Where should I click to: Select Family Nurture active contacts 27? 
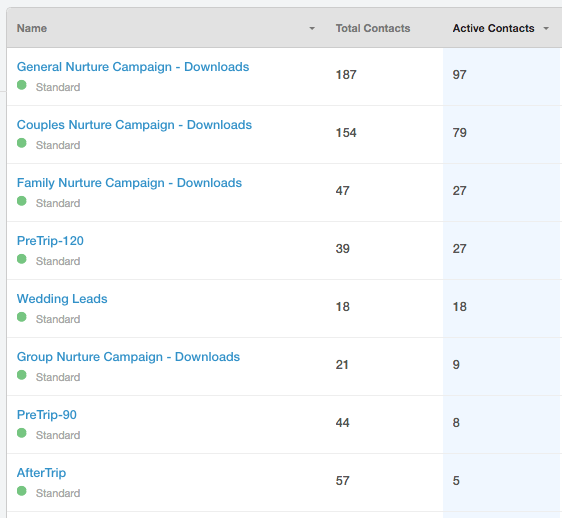pos(459,191)
